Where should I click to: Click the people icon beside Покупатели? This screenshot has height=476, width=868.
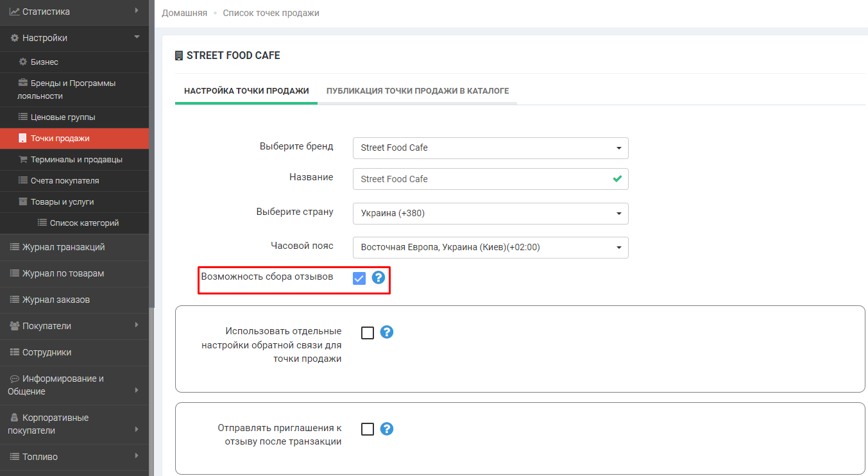pos(14,326)
